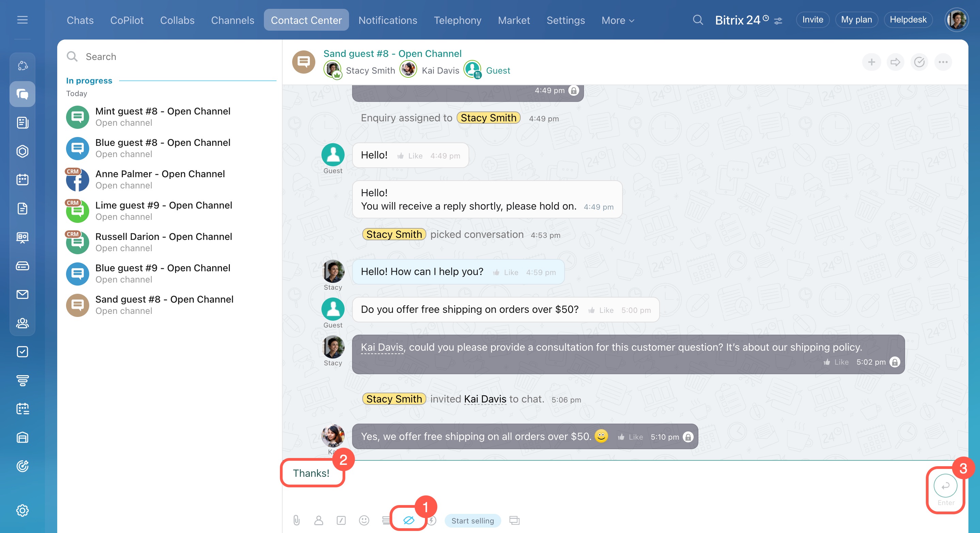Like the "Yes, we offer free shipping" reply
The image size is (980, 533).
630,437
